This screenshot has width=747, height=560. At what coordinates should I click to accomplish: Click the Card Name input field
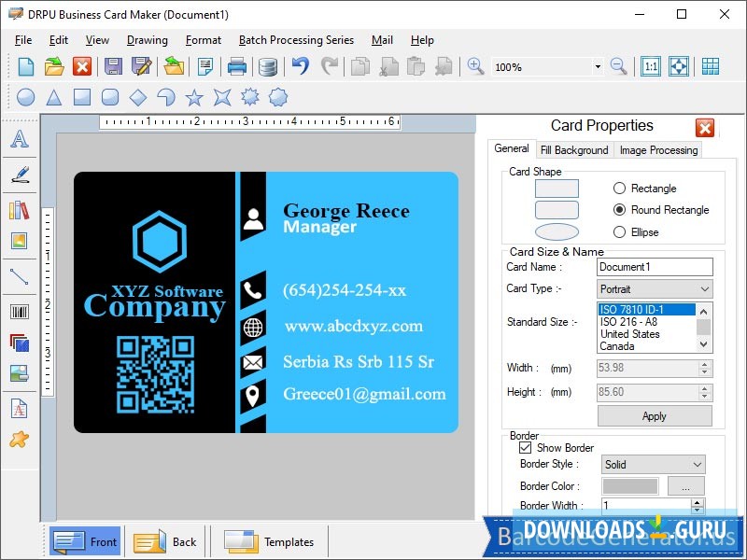click(655, 267)
